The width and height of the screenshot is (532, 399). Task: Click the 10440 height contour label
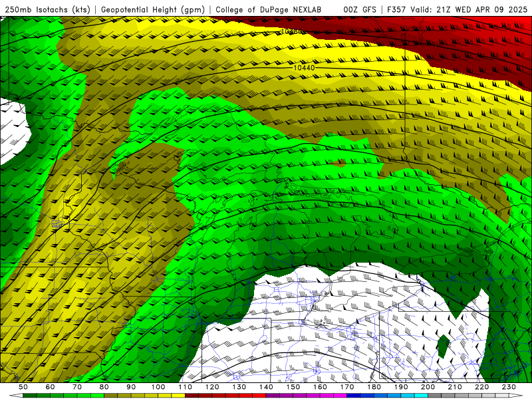304,68
